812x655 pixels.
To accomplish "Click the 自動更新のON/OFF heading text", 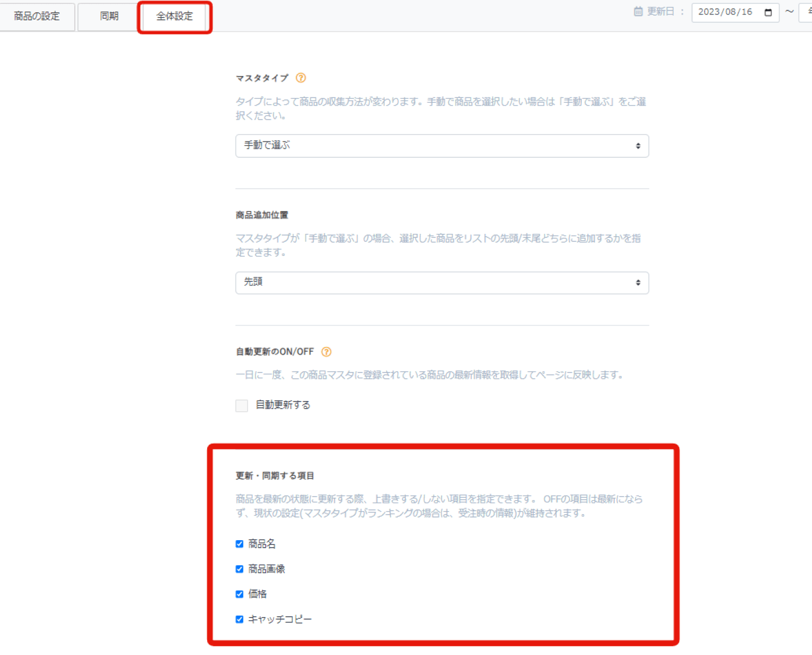I will point(275,352).
